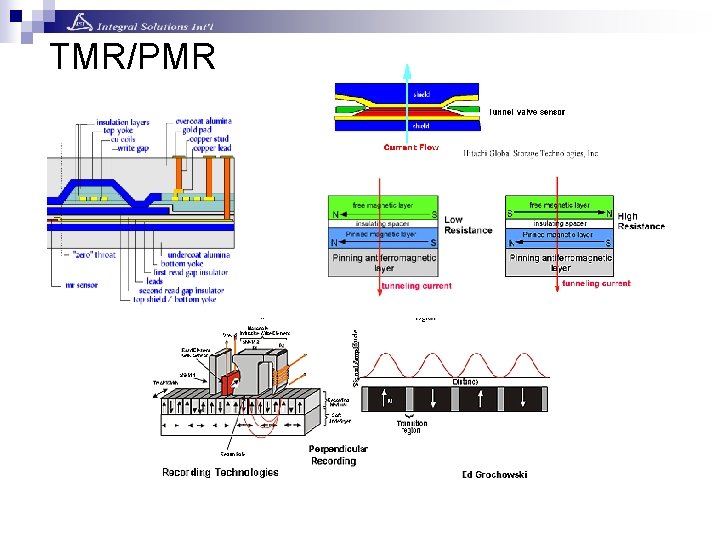
Task: Click the 'top shield / bottom yoke' label
Action: (174, 299)
